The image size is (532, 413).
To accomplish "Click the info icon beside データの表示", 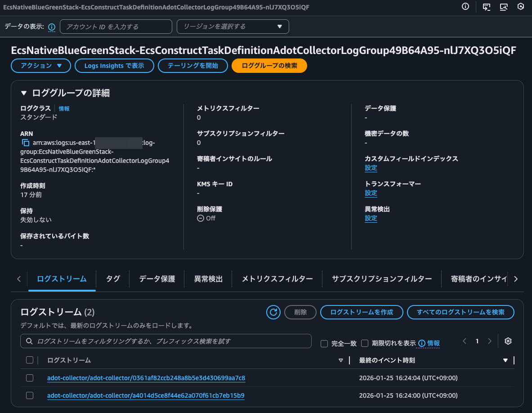I will click(51, 27).
